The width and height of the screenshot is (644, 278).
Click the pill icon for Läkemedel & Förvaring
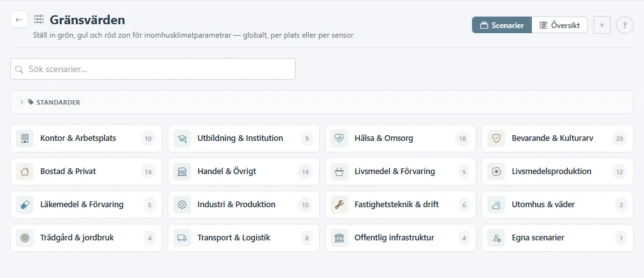pos(25,205)
